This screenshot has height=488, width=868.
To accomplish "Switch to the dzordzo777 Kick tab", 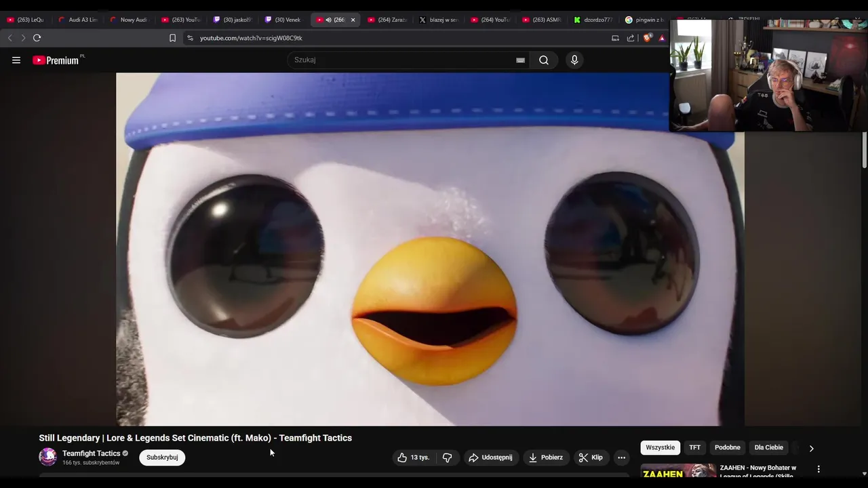I will (593, 20).
